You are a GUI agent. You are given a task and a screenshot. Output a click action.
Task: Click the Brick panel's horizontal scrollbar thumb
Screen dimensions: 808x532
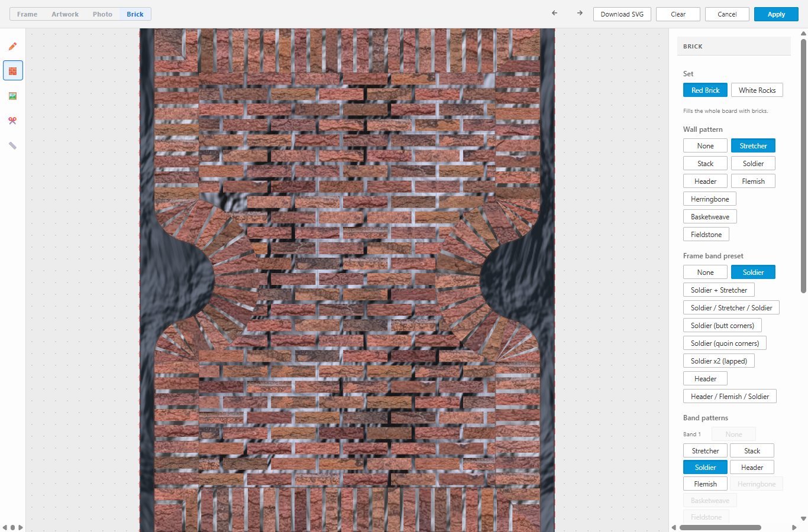click(720, 527)
